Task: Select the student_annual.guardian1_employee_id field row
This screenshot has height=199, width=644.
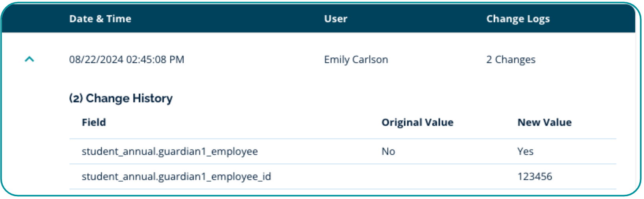Action: [176, 177]
